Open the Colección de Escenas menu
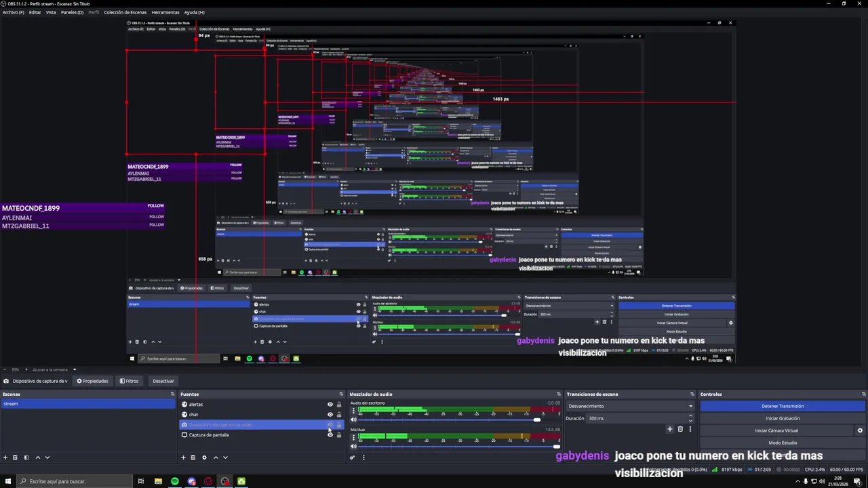Viewport: 868px width, 488px height. pos(125,12)
